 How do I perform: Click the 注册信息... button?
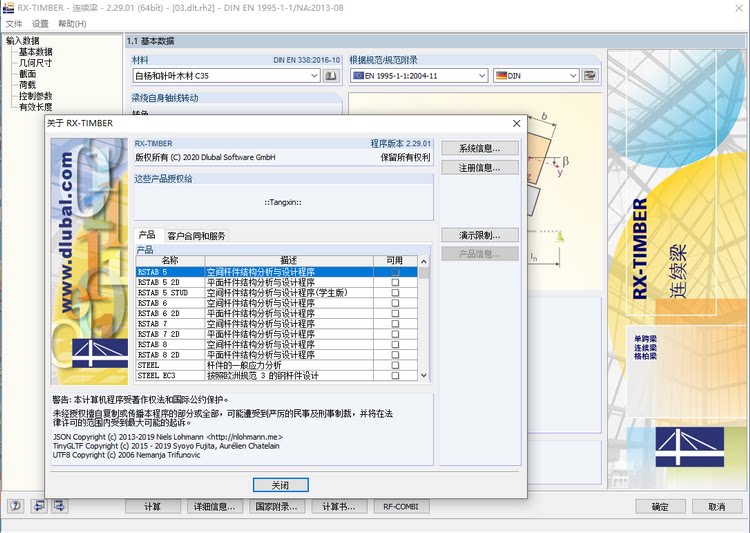click(x=480, y=167)
